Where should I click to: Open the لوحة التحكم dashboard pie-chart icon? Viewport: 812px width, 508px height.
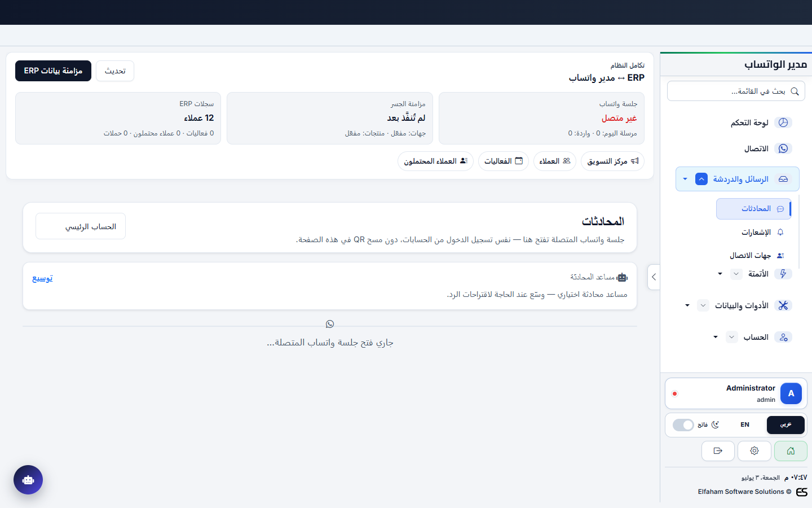(x=783, y=122)
